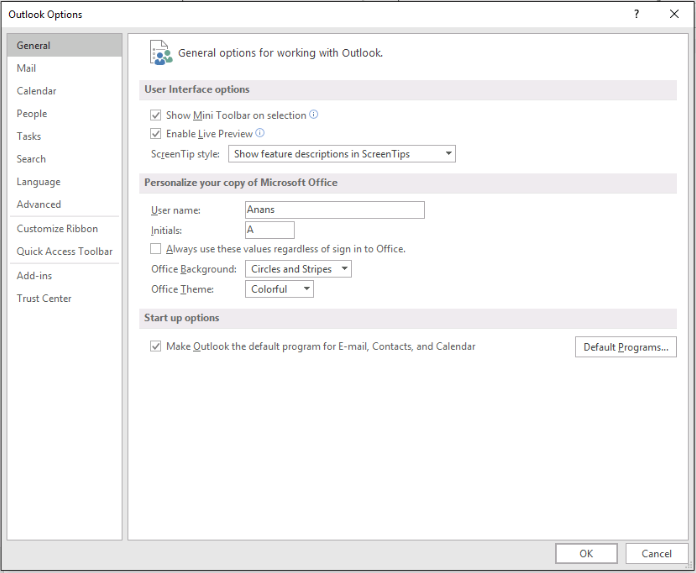
Task: Open the Add-ins category
Action: click(34, 275)
